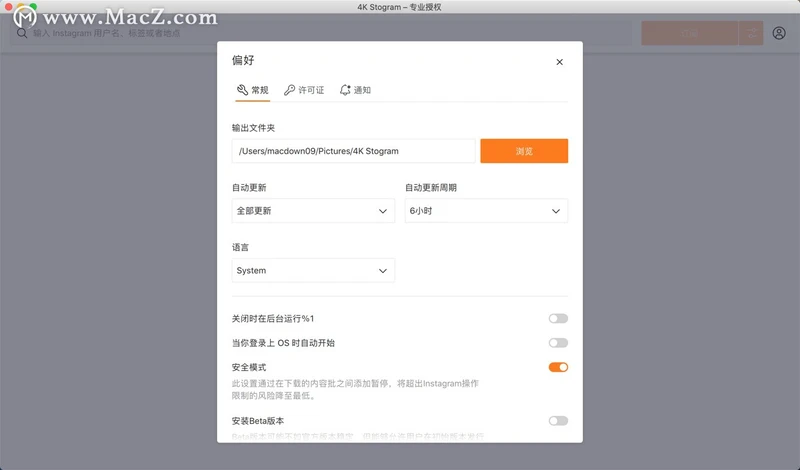800x470 pixels.
Task: Open the subscription settings sliders icon
Action: tap(751, 33)
